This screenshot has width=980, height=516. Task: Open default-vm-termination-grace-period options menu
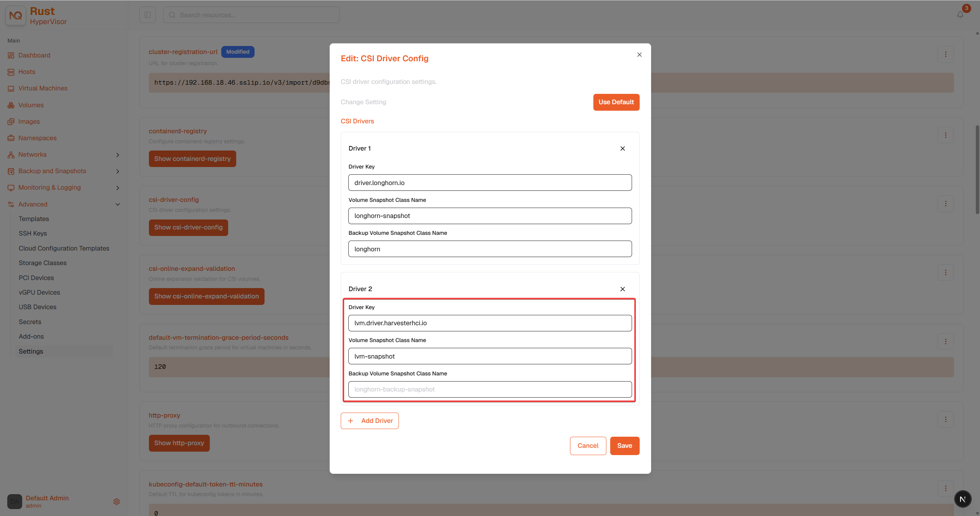pos(946,342)
